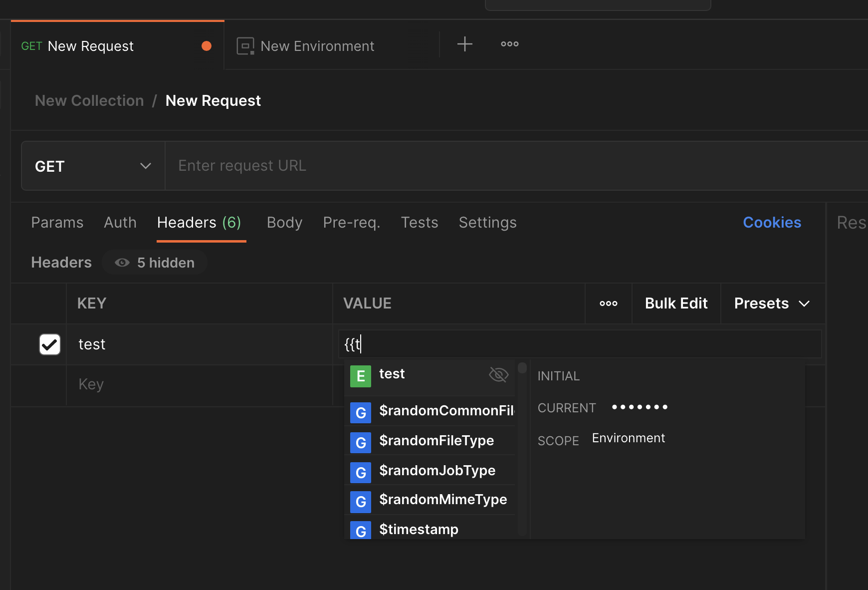This screenshot has width=868, height=590.
Task: Open the Presets dropdown
Action: pos(771,303)
